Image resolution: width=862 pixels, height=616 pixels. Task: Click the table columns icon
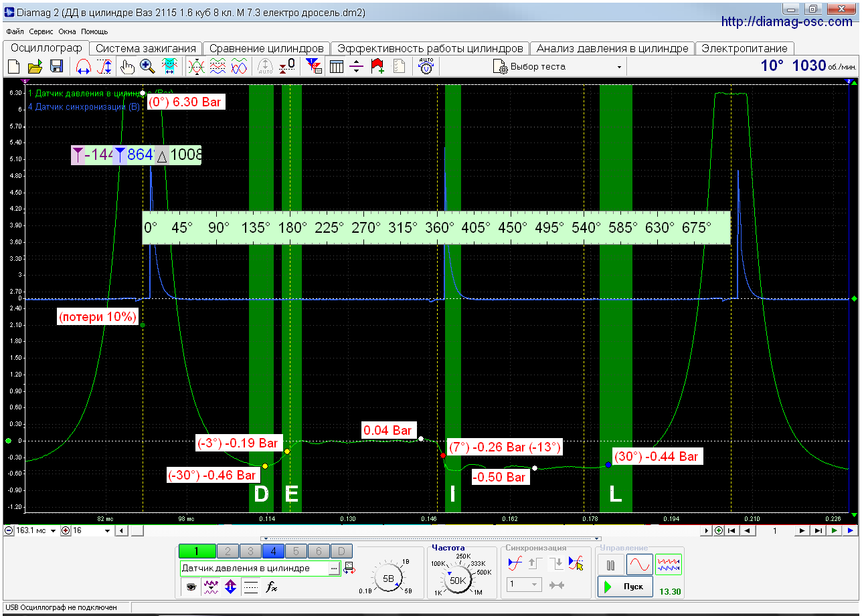[x=337, y=66]
